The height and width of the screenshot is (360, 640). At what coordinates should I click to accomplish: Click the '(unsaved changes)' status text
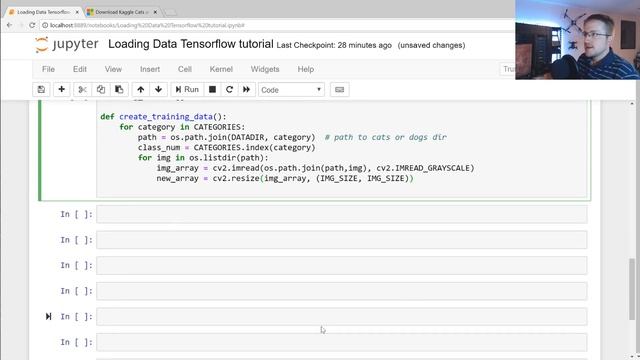[x=431, y=45]
